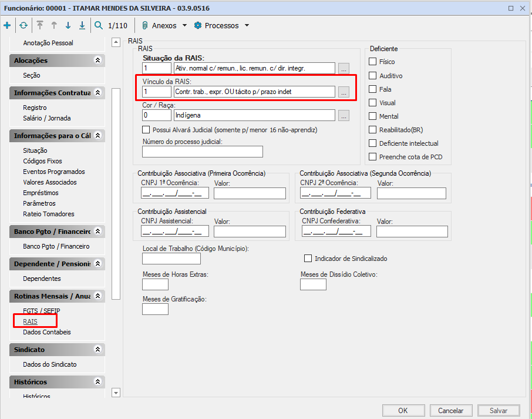Check the Fala deficiency box
The width and height of the screenshot is (532, 419).
click(x=372, y=89)
